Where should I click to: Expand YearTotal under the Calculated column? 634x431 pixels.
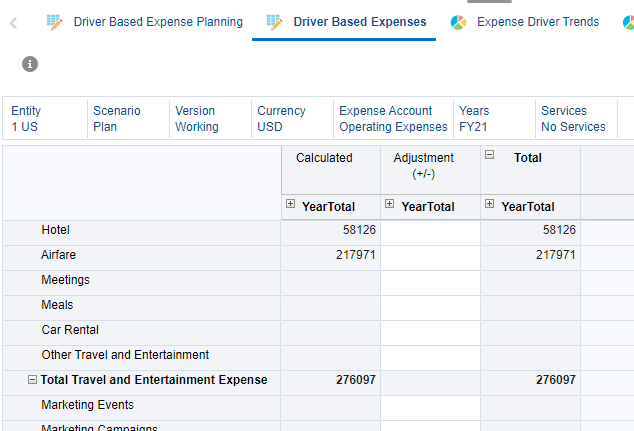click(290, 203)
